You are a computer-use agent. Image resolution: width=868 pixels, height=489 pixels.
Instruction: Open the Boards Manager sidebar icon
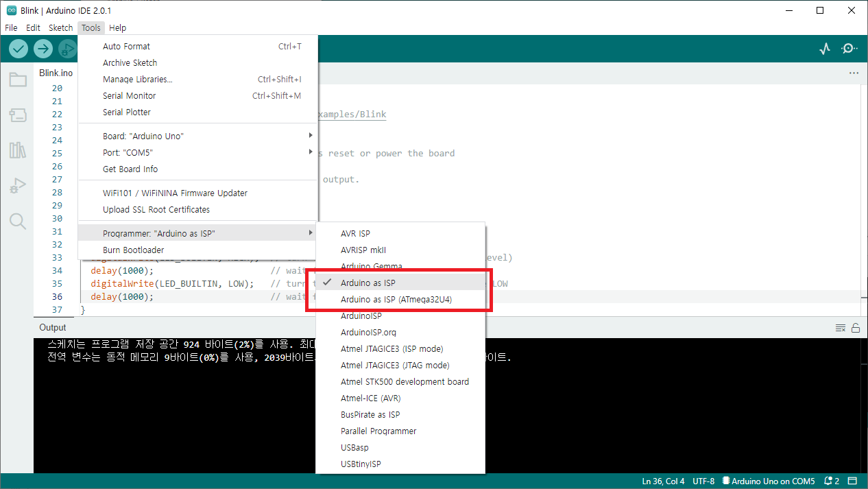pyautogui.click(x=18, y=115)
